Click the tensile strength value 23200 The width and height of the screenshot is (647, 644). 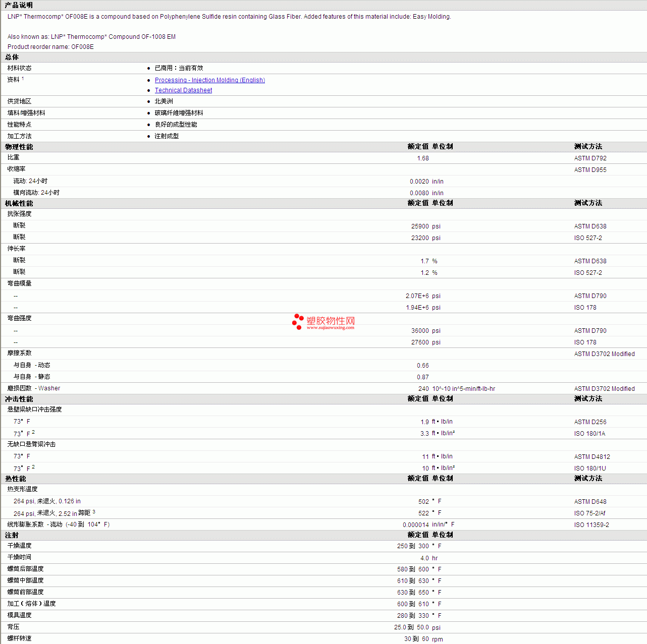pos(420,238)
